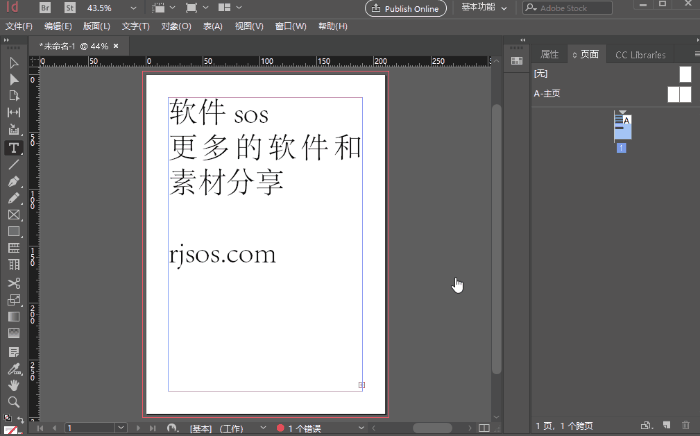Open the 帮助(H) menu
Screen dimensions: 700x436
333,26
